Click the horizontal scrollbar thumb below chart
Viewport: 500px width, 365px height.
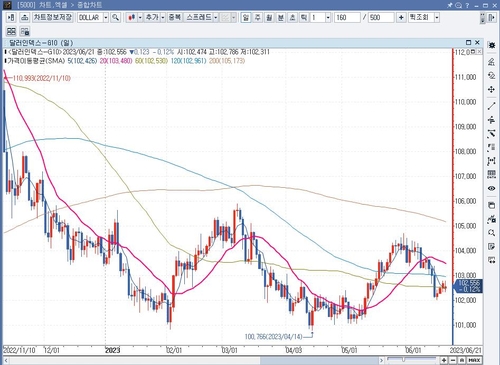(x=319, y=360)
